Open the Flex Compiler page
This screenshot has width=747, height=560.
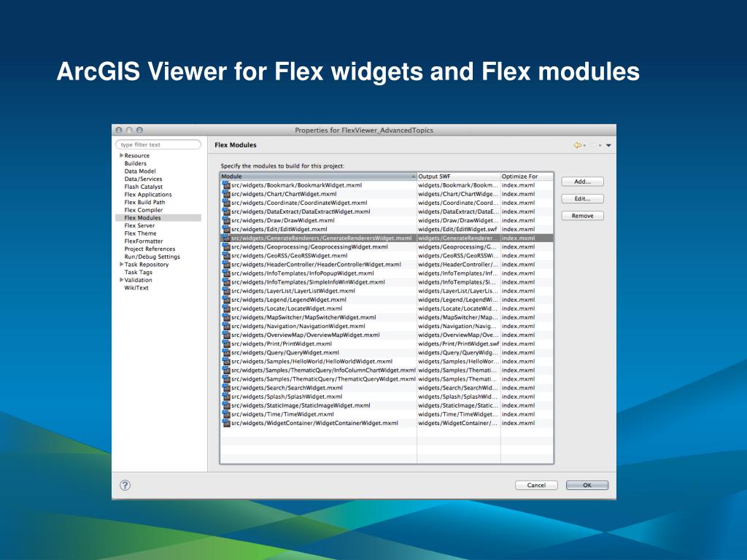click(144, 210)
